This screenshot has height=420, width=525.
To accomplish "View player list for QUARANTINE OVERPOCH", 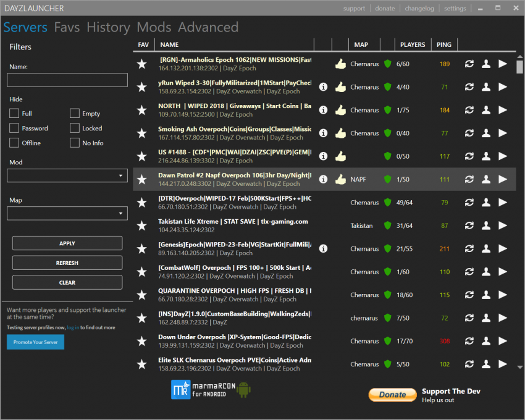I will coord(486,295).
